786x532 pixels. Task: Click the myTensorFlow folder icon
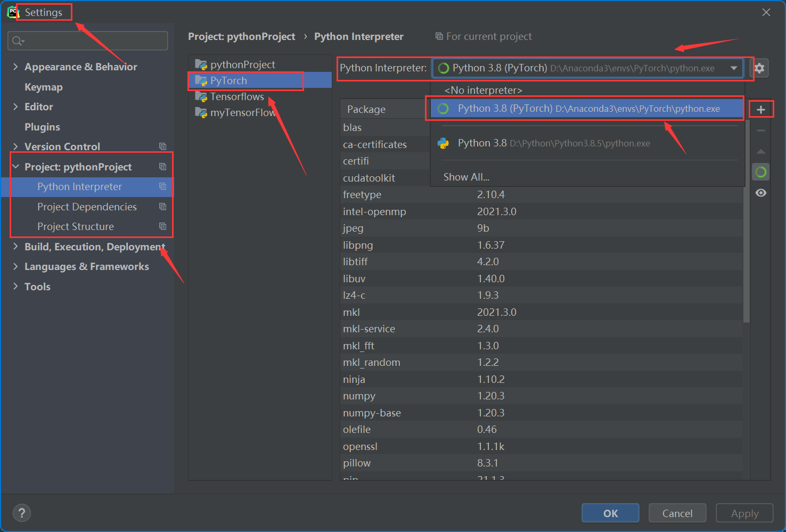[201, 112]
